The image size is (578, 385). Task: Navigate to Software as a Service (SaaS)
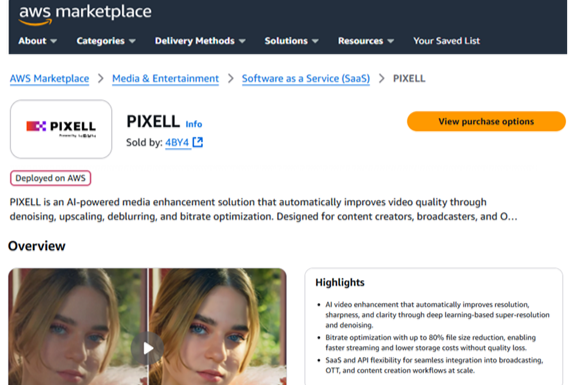click(x=306, y=79)
